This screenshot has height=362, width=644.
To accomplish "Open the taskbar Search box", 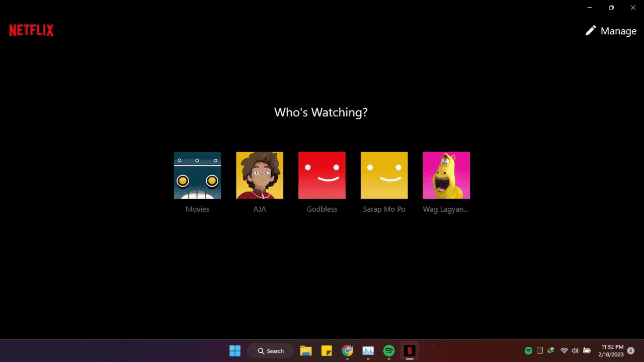I will point(271,351).
